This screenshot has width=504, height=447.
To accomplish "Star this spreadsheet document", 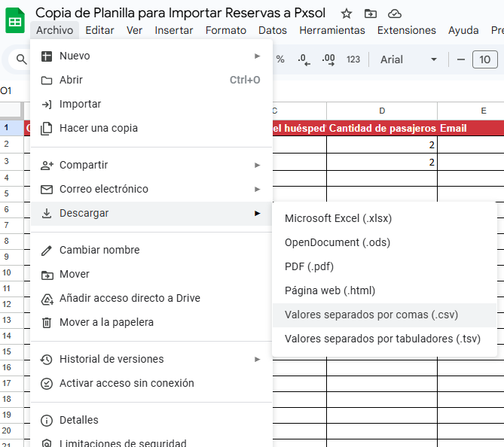I will tap(347, 14).
